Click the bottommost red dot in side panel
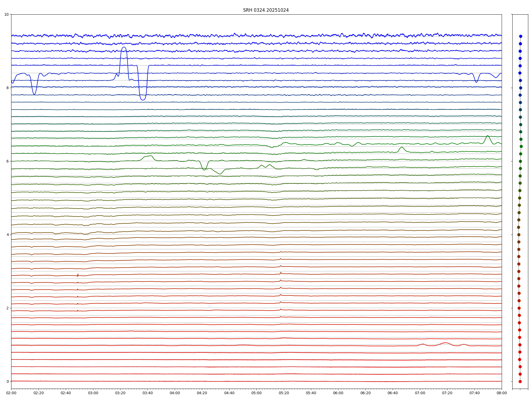532x399 pixels. click(520, 381)
